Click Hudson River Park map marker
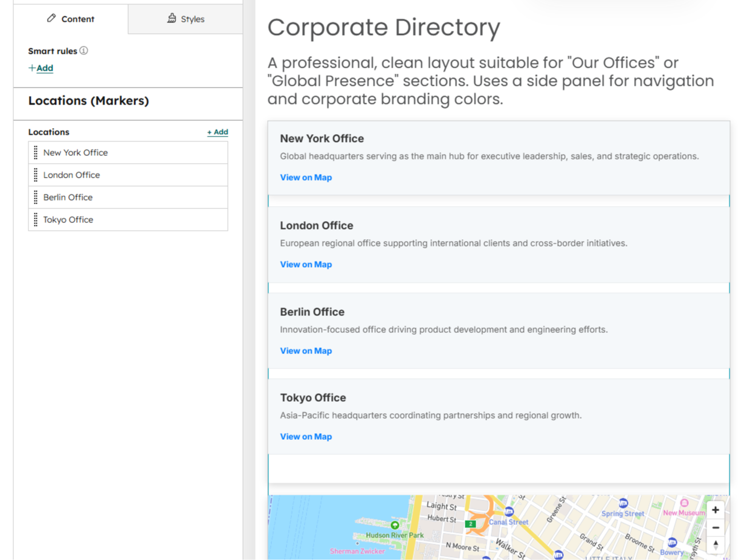This screenshot has width=747, height=560. pos(395,526)
